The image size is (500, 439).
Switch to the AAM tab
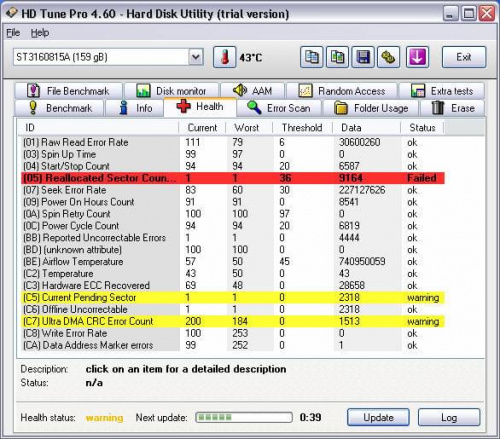point(252,91)
